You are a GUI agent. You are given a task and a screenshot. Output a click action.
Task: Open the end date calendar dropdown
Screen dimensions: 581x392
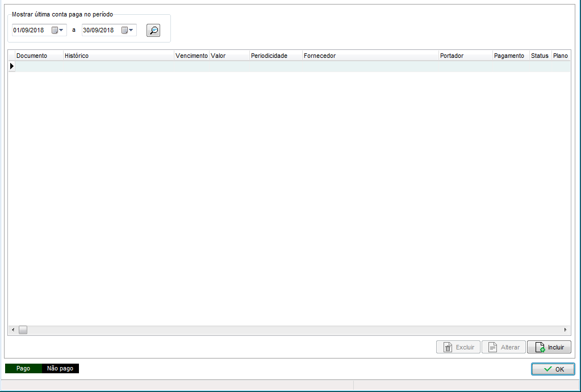(x=128, y=31)
